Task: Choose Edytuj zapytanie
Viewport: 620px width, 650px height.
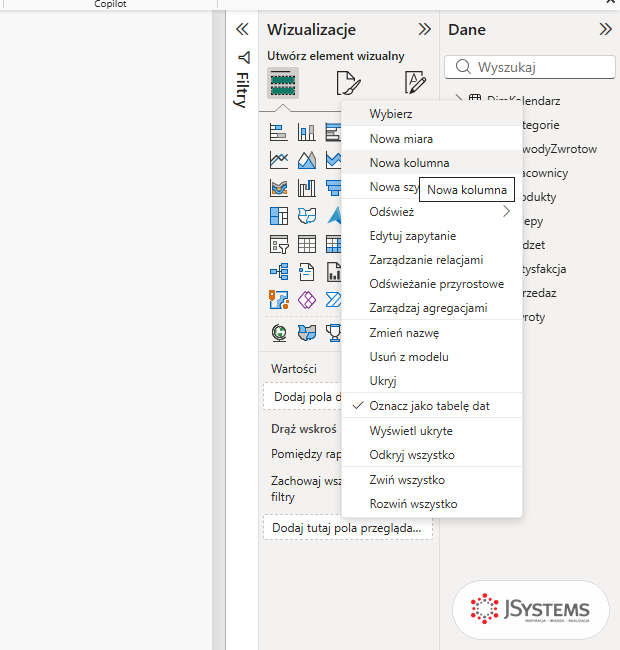Action: (x=431, y=235)
